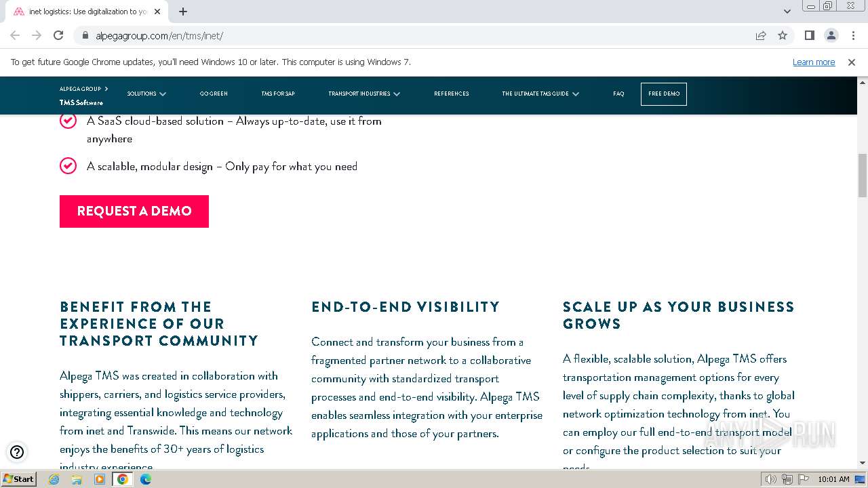Open a new browser tab
Screen dimensions: 868x488
(x=183, y=12)
